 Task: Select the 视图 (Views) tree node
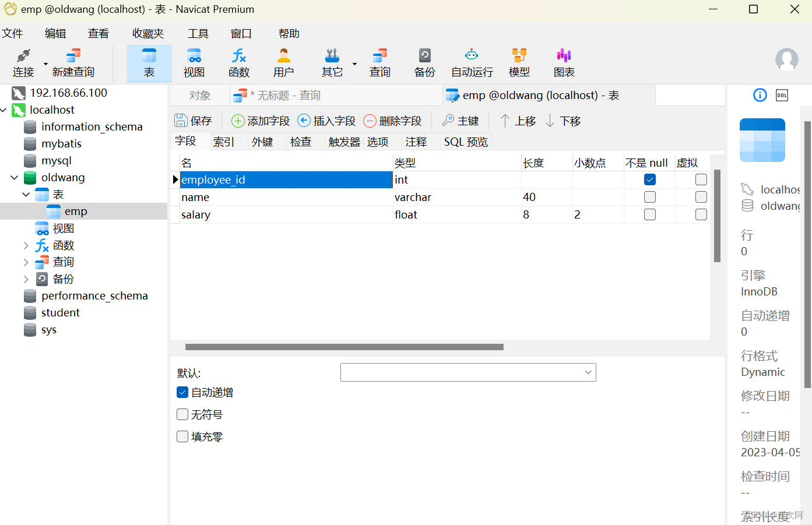click(x=63, y=228)
